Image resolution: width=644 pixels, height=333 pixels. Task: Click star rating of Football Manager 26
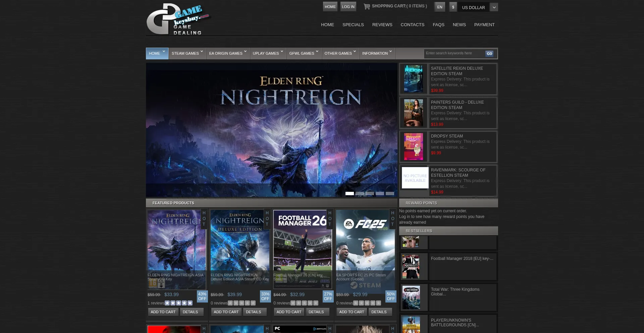[x=304, y=303]
